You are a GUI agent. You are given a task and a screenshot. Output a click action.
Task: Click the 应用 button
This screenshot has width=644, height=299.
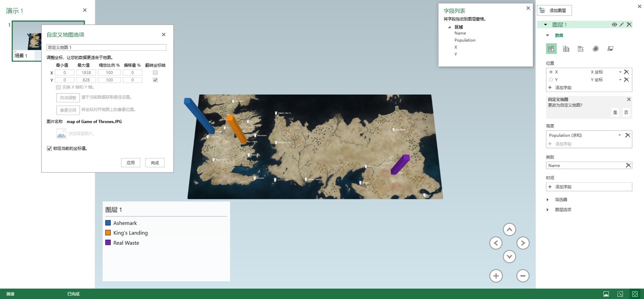[x=131, y=163]
